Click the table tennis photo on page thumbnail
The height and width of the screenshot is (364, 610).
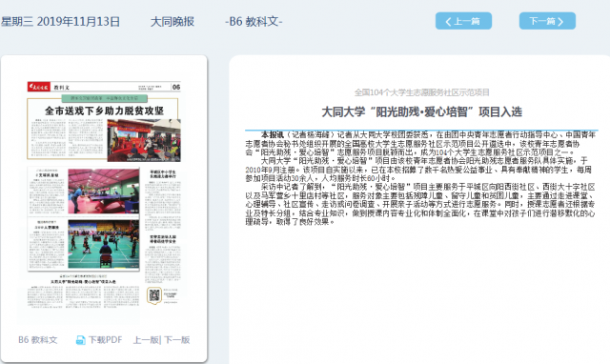point(104,192)
